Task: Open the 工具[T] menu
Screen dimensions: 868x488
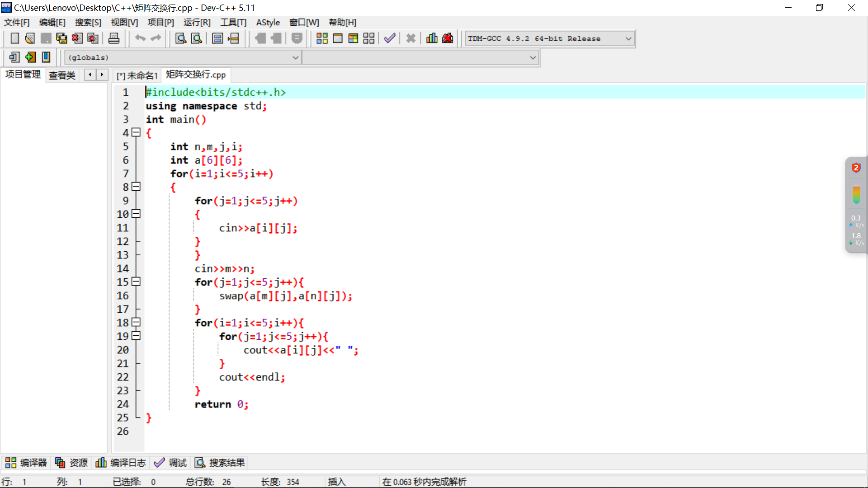Action: pyautogui.click(x=234, y=23)
